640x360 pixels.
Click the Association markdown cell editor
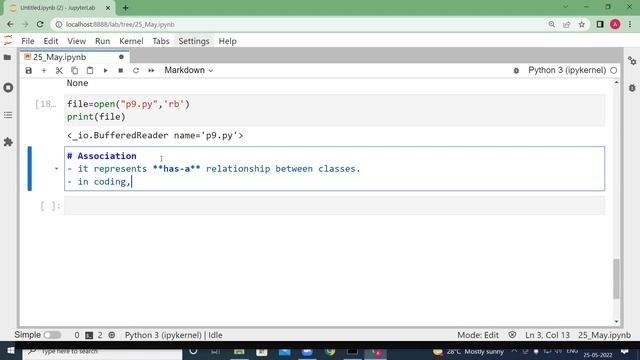(x=334, y=169)
